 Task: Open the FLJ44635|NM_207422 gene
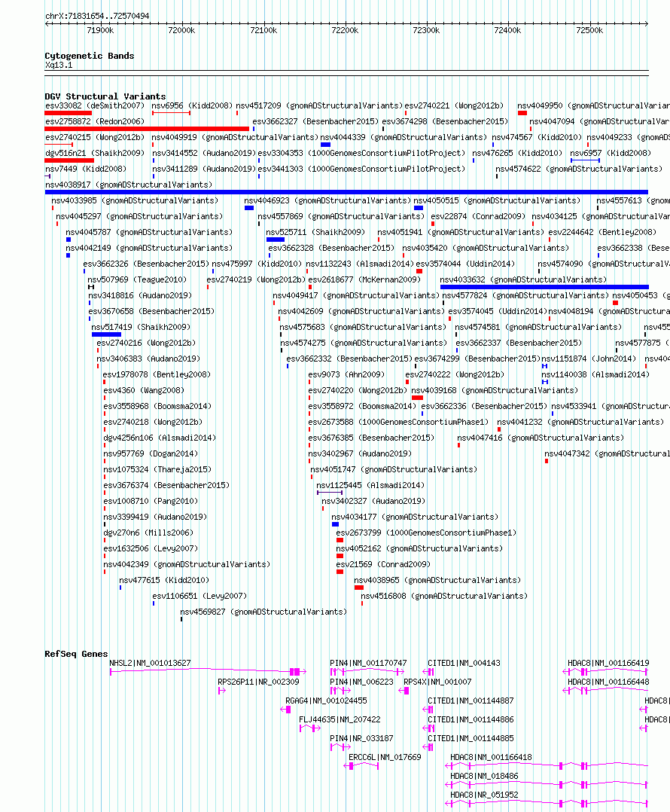point(340,720)
